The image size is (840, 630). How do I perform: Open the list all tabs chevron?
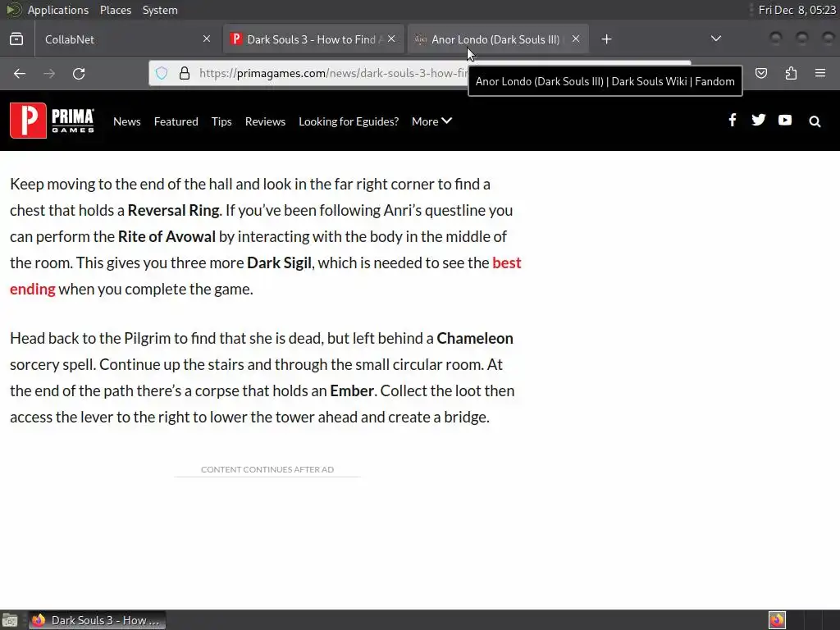point(715,39)
